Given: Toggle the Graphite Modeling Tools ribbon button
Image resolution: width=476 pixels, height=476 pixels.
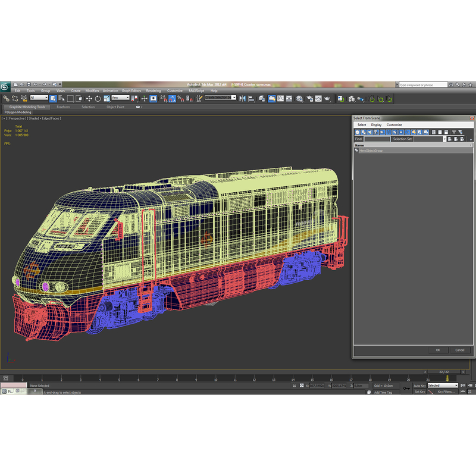Looking at the screenshot, I should (x=272, y=99).
